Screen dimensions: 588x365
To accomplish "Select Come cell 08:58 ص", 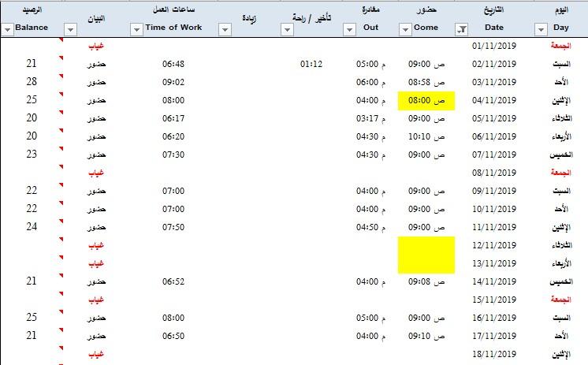I will 426,82.
